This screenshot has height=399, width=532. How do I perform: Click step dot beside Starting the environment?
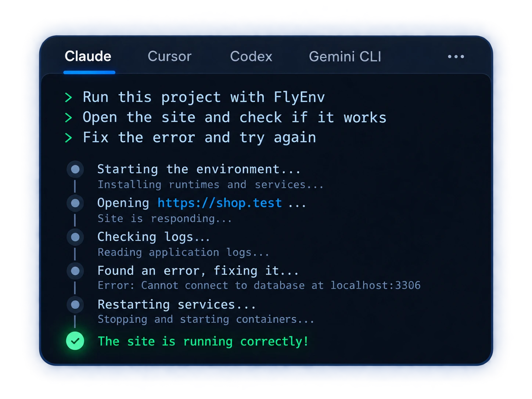click(x=75, y=169)
